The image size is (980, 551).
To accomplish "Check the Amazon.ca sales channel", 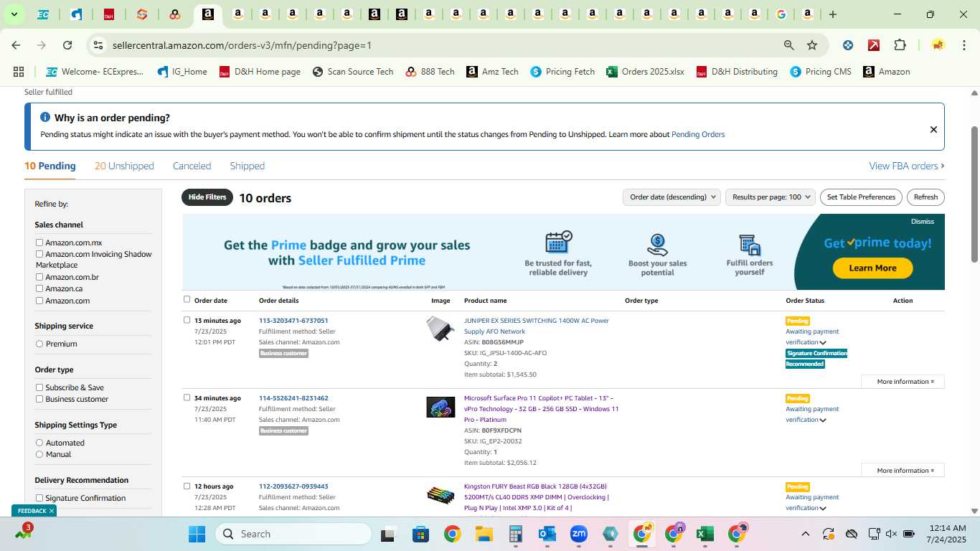I will tap(39, 288).
